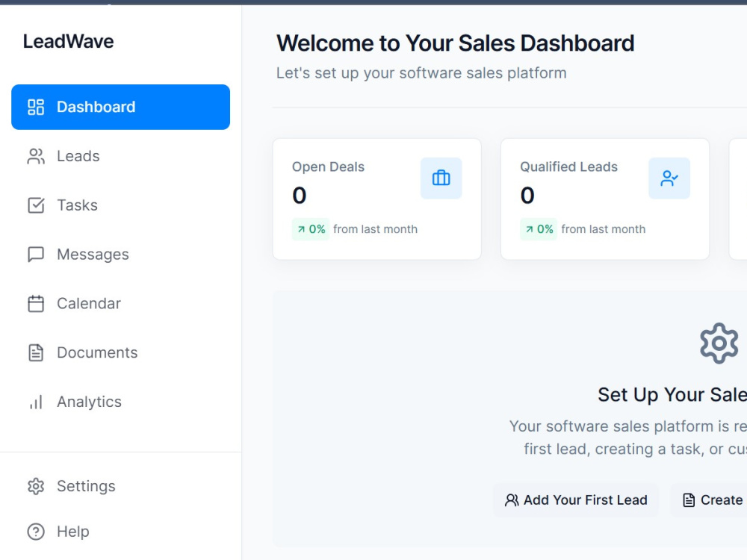Click the Tasks checkbox icon in sidebar
Viewport: 747px width, 560px height.
36,205
